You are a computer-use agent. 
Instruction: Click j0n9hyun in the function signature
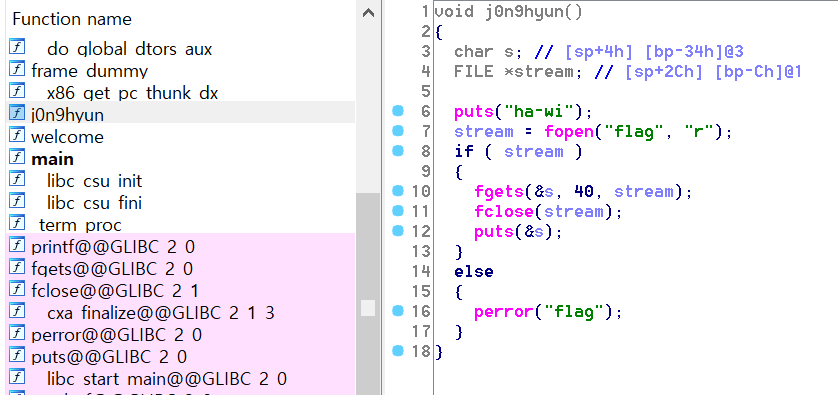[524, 12]
